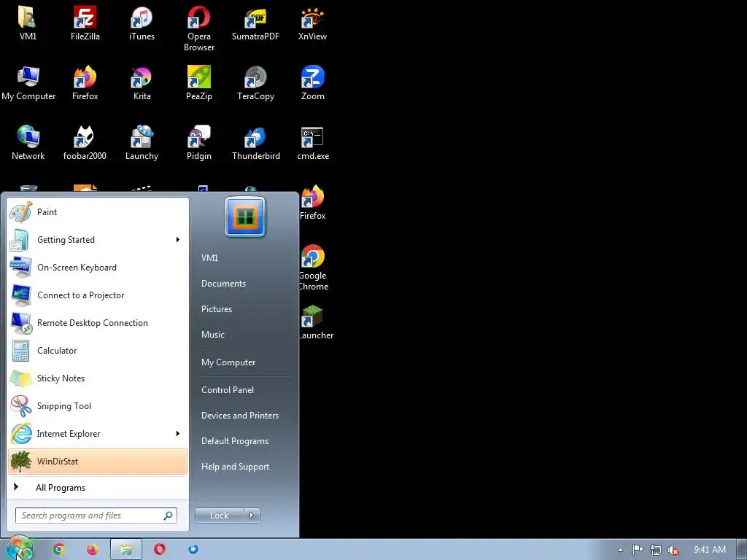Open Pictures from Start menu

click(x=216, y=309)
